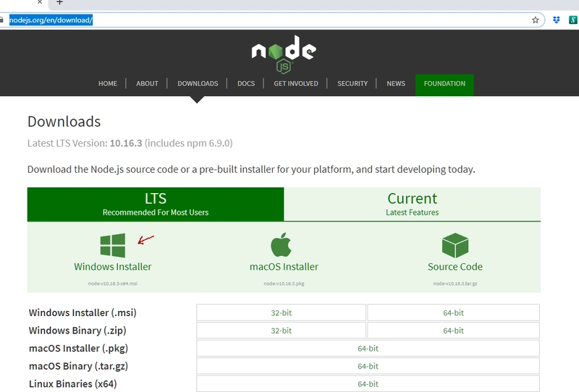Click the macOS Installer link text
This screenshot has height=392, width=579.
tap(284, 266)
